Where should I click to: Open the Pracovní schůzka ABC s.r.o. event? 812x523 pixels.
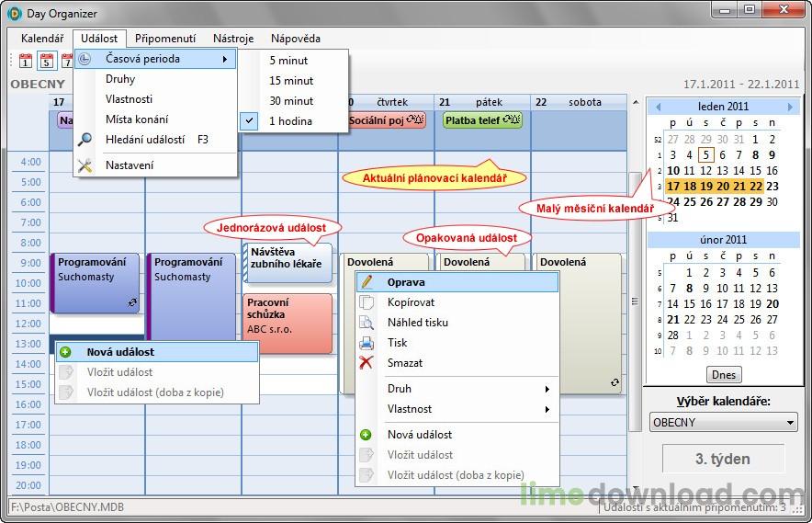coord(288,324)
